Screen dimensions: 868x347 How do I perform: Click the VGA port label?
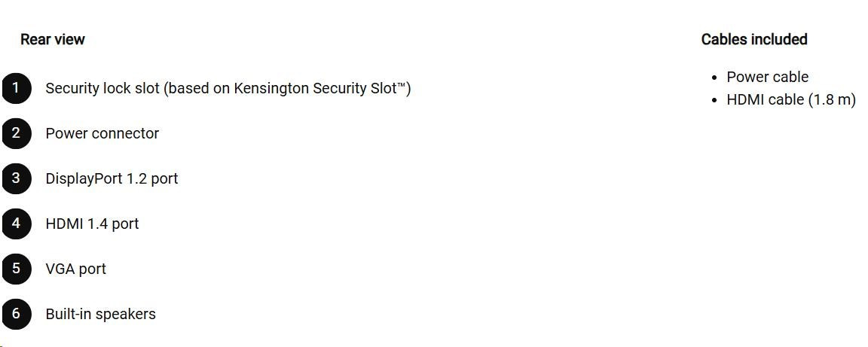pos(75,269)
